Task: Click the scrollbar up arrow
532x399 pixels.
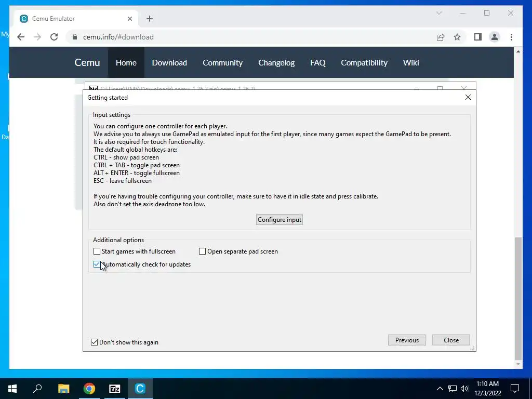Action: pos(518,51)
